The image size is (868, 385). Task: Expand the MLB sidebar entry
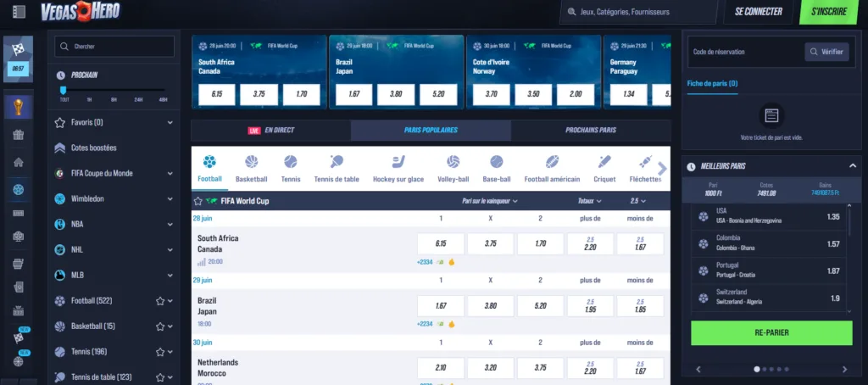pos(170,276)
